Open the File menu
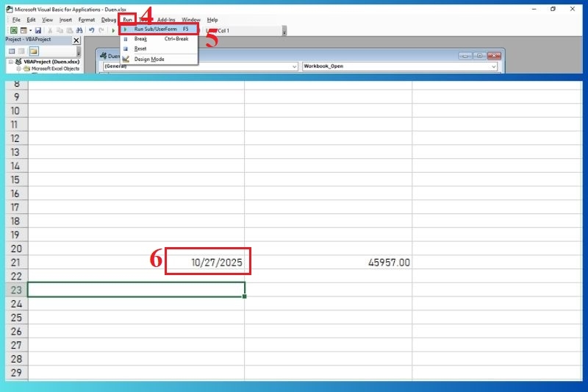This screenshot has height=392, width=588. pos(16,20)
